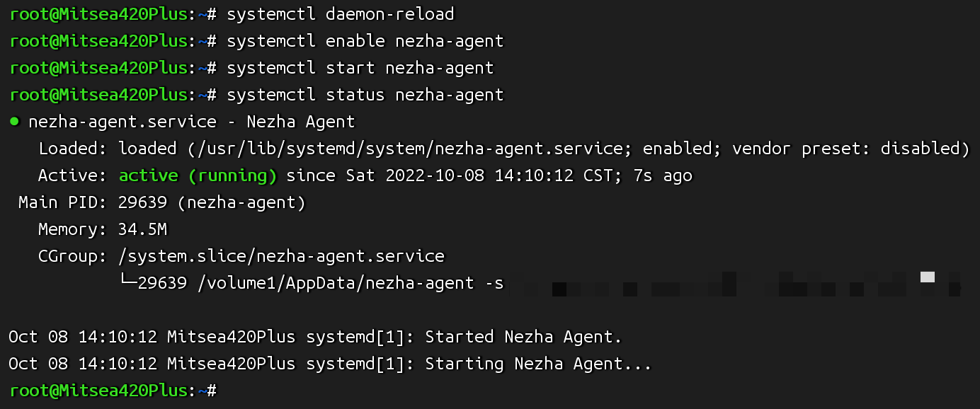The height and width of the screenshot is (409, 980).
Task: Point at the "systemctl status nezha-agent" command
Action: (x=365, y=95)
